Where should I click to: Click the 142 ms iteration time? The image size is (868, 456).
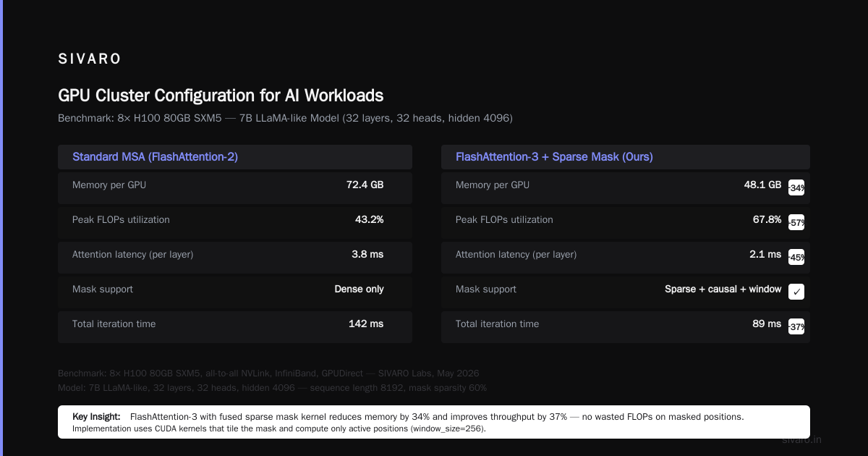[366, 324]
